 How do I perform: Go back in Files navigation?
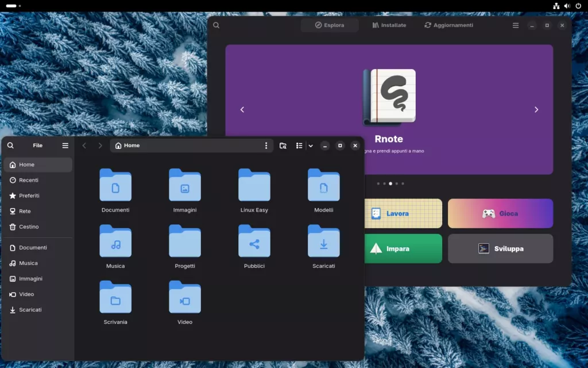point(84,145)
